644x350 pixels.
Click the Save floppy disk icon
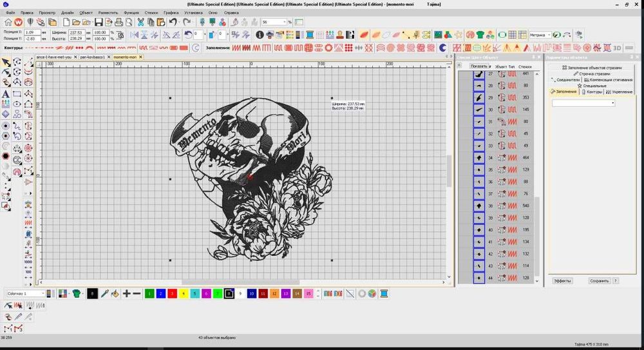(99, 22)
